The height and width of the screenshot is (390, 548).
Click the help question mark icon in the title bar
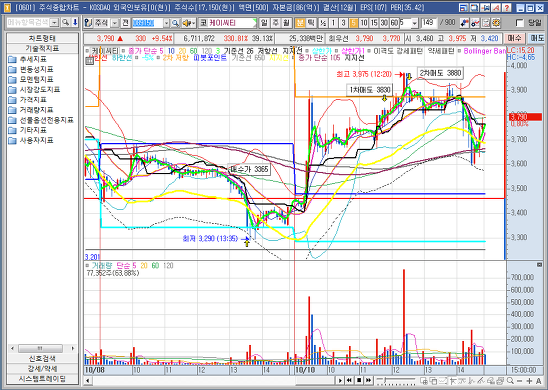tap(506, 8)
